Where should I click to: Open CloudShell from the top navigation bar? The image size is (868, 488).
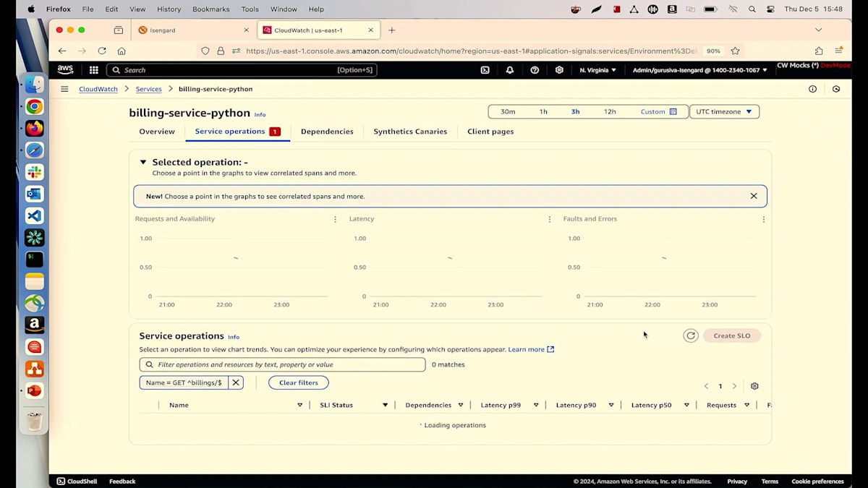pos(485,70)
